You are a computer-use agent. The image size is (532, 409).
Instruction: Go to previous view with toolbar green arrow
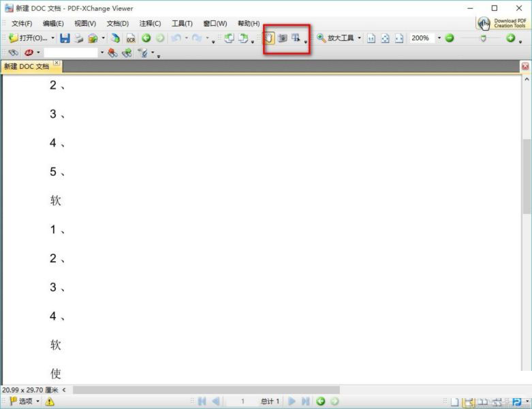point(146,38)
